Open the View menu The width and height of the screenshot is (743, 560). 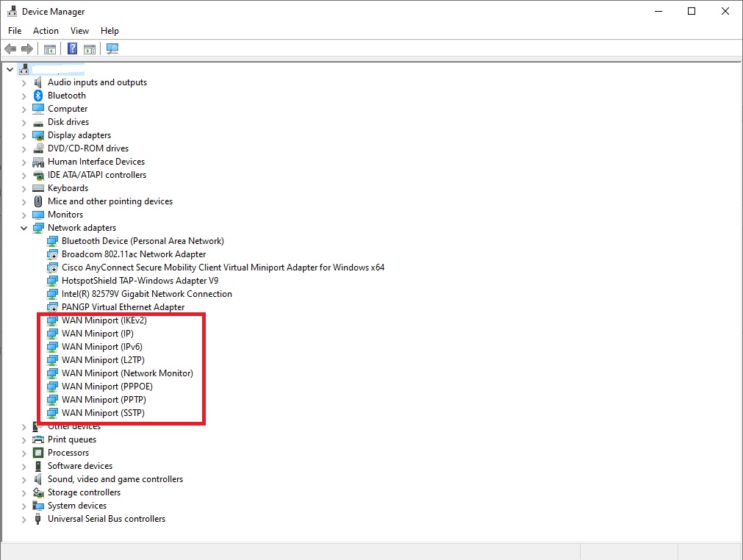pyautogui.click(x=79, y=31)
